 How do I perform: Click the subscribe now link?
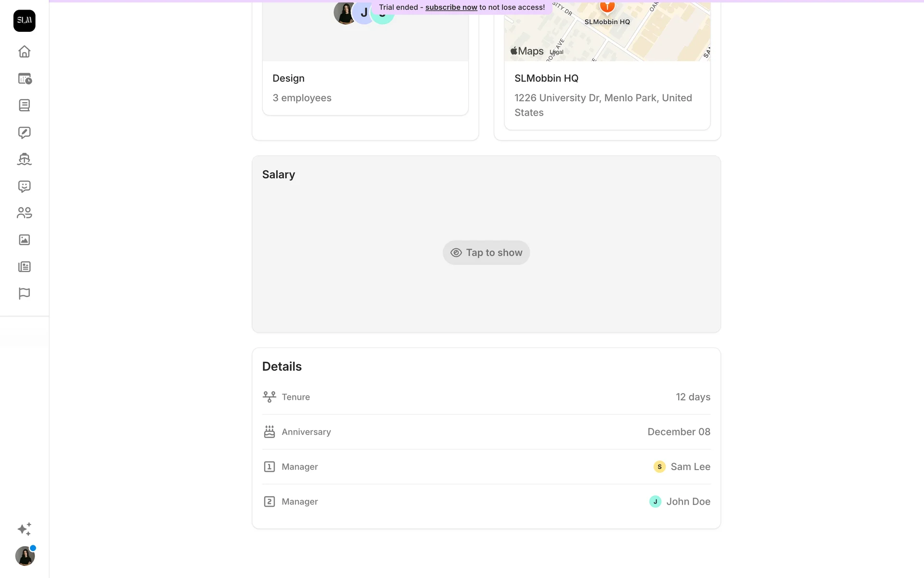(451, 7)
